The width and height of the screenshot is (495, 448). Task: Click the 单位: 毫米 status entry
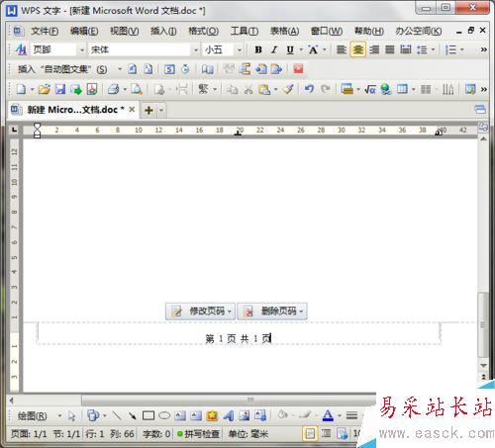(248, 434)
